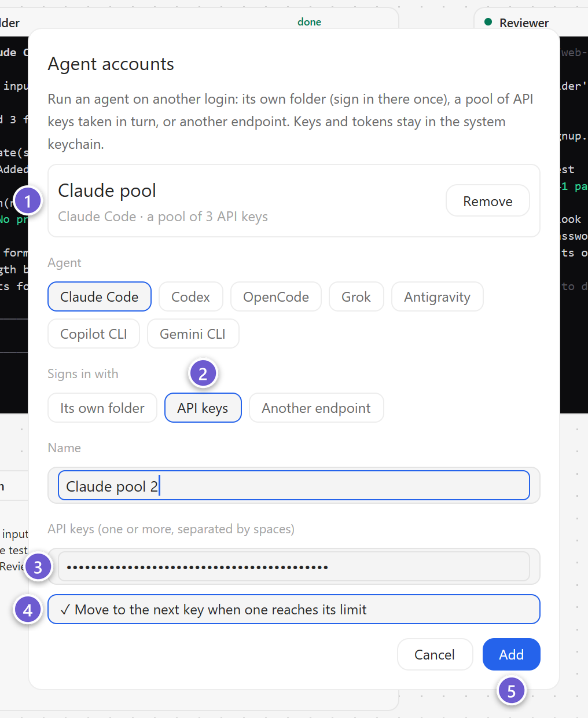Sign in with Its own folder
This screenshot has height=718, width=588.
pyautogui.click(x=102, y=408)
